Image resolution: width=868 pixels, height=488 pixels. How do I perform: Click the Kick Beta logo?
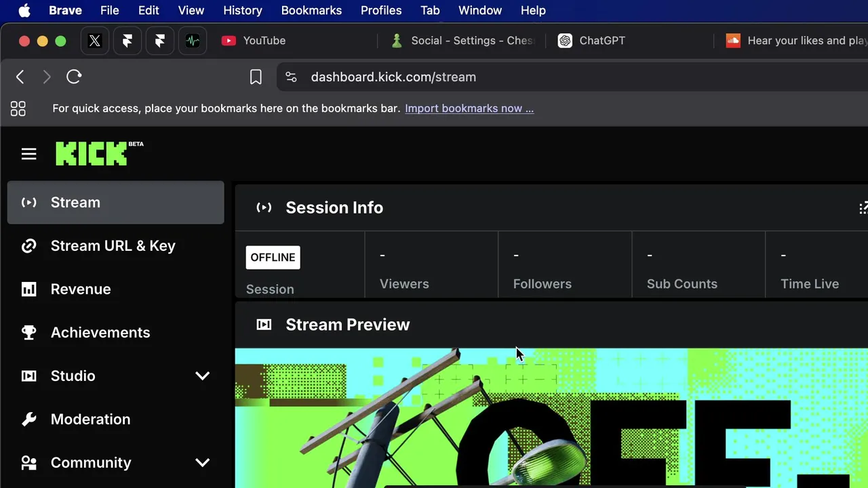pos(99,153)
